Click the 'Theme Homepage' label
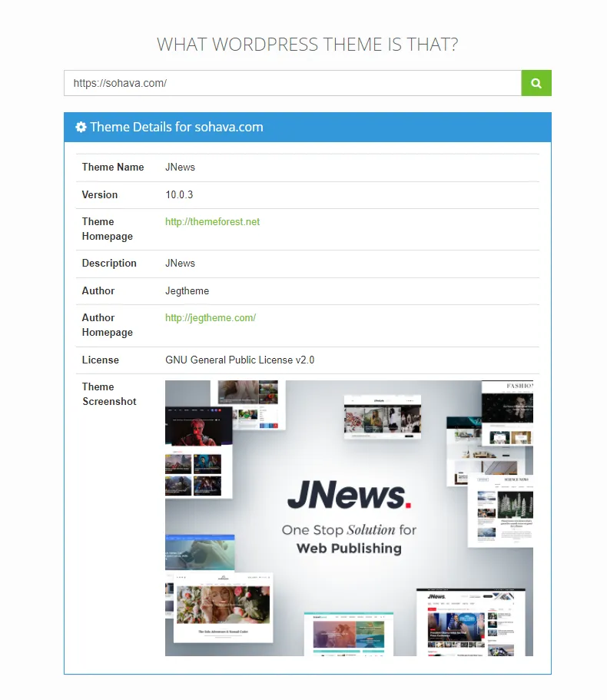 point(107,229)
